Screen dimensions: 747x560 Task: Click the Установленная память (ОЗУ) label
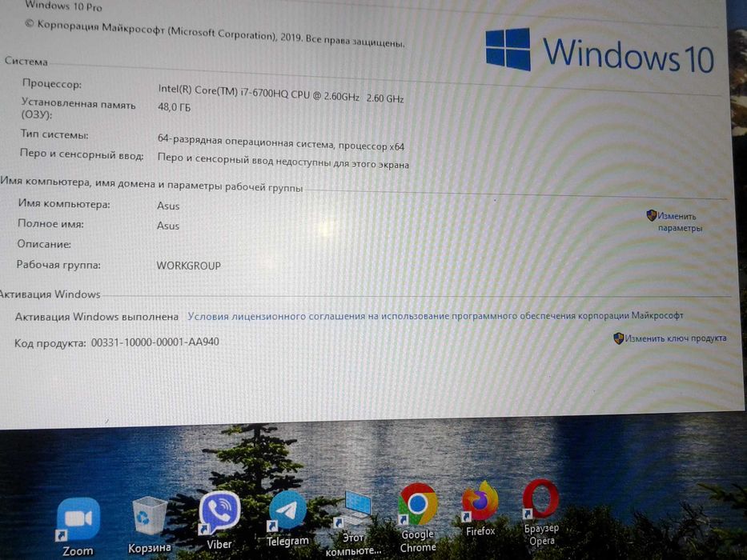78,109
